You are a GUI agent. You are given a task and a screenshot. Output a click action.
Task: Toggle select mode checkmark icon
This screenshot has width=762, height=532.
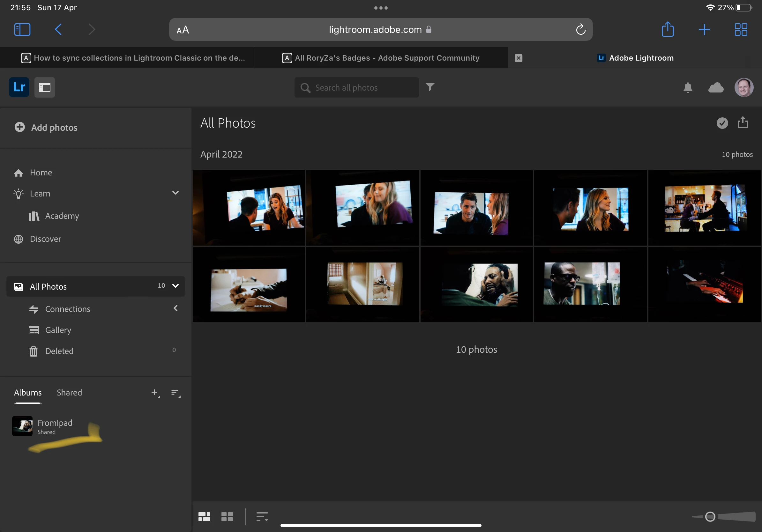[x=722, y=123]
